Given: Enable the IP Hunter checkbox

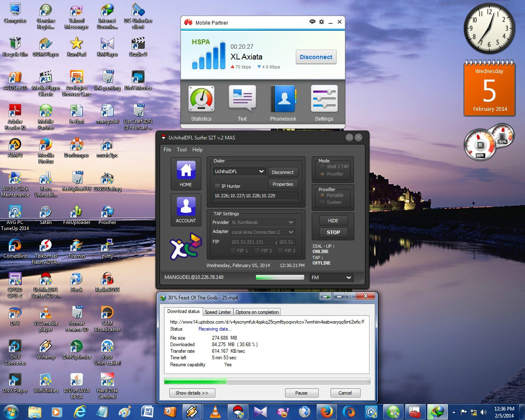Looking at the screenshot, I should click(217, 186).
